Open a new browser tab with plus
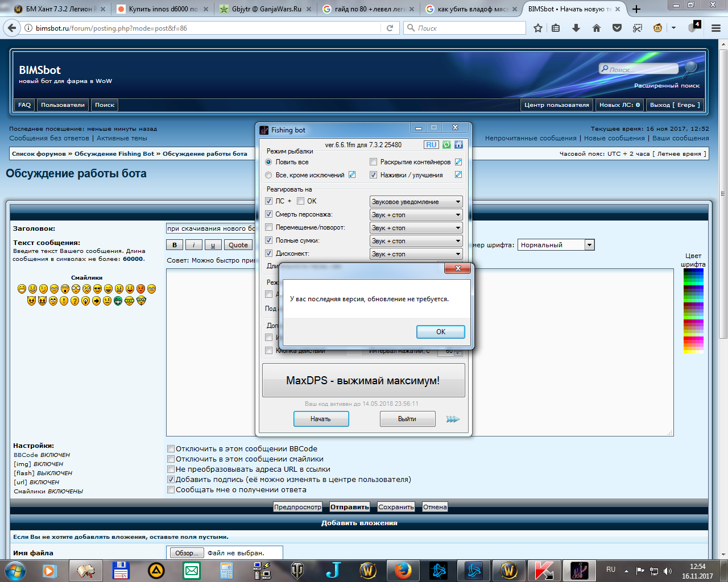The height and width of the screenshot is (582, 728). pos(636,9)
